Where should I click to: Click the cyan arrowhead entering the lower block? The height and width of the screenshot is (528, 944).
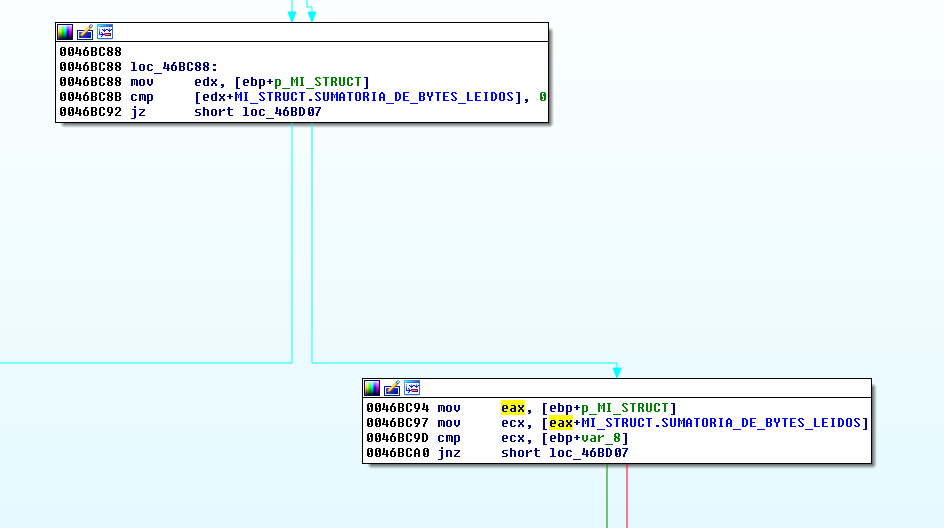tap(617, 372)
